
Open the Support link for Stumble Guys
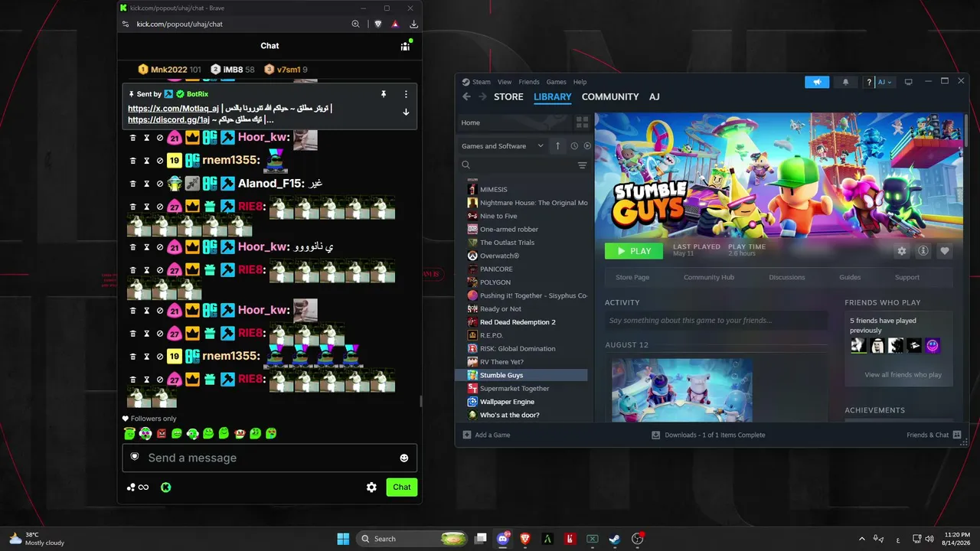point(907,277)
